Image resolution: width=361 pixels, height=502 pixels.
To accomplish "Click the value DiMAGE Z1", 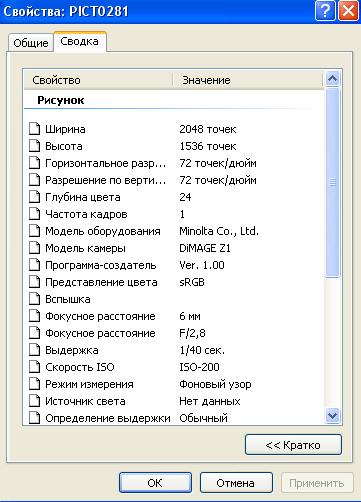I will [x=205, y=248].
